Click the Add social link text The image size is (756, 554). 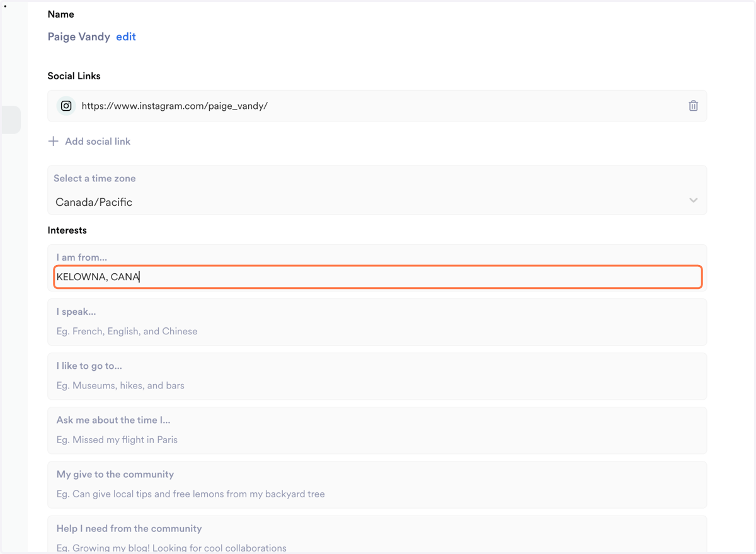[98, 141]
